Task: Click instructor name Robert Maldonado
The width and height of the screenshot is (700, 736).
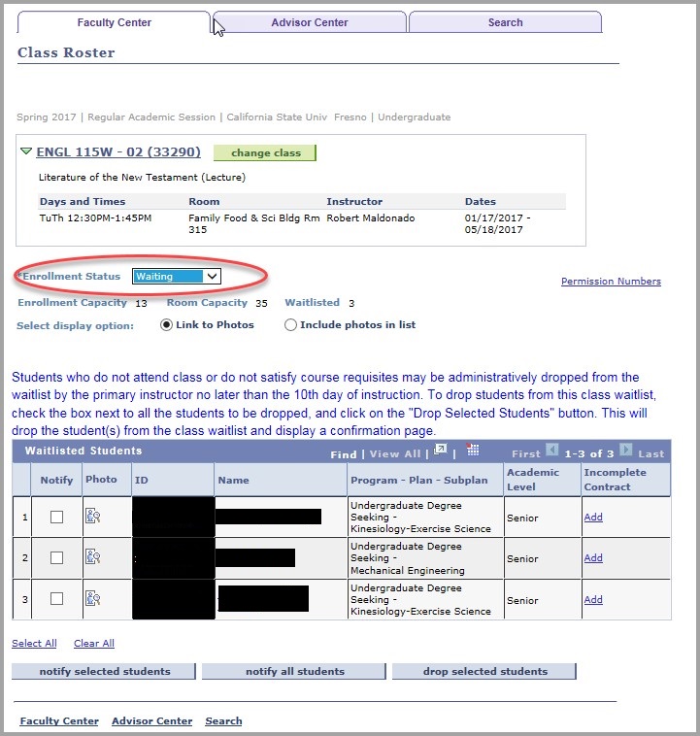Action: tap(371, 217)
